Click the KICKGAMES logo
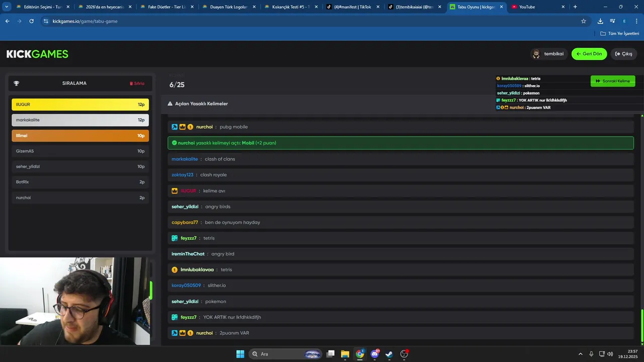 click(x=37, y=54)
